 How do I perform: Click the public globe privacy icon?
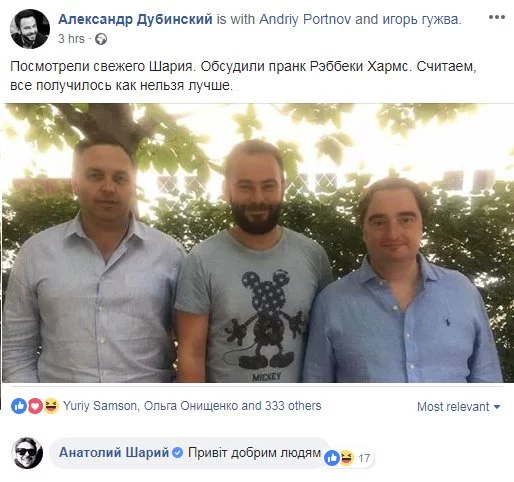point(101,39)
